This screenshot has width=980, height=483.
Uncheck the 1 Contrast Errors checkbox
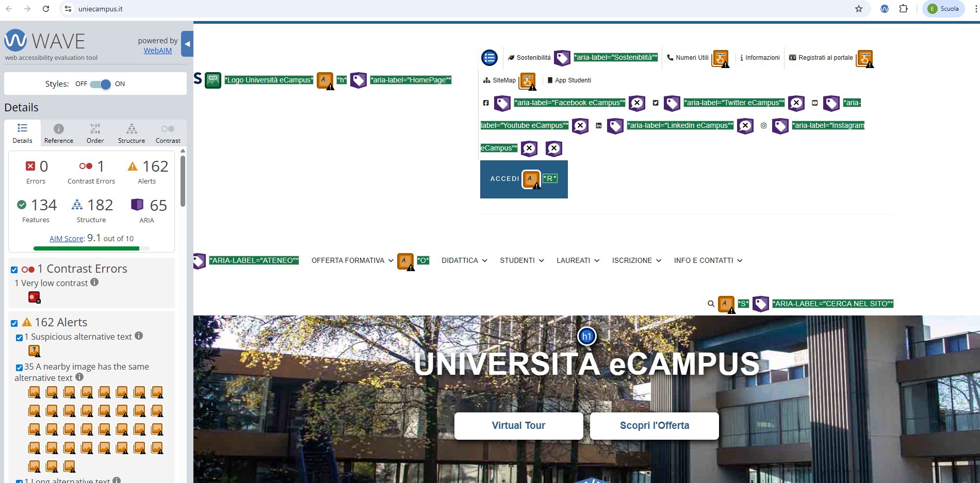click(x=14, y=270)
